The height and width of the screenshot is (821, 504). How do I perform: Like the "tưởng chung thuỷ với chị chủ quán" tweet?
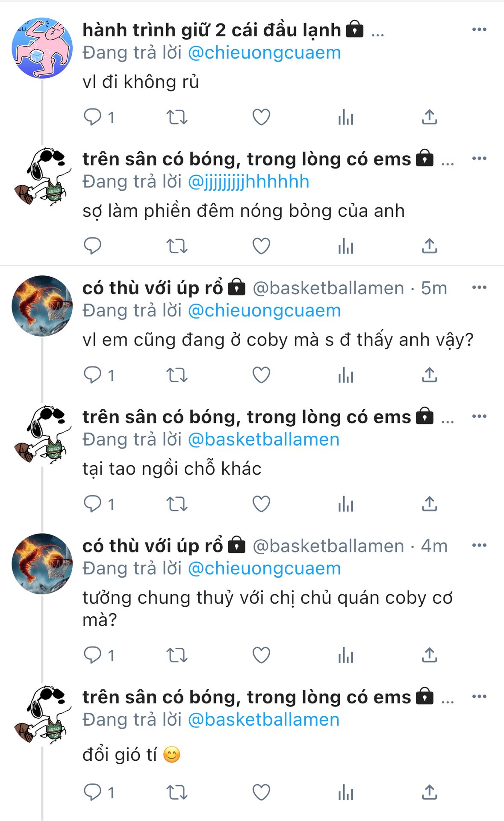point(261,655)
